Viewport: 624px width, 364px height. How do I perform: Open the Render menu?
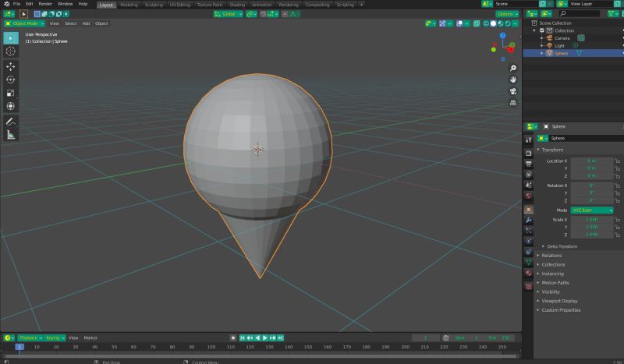coord(45,4)
